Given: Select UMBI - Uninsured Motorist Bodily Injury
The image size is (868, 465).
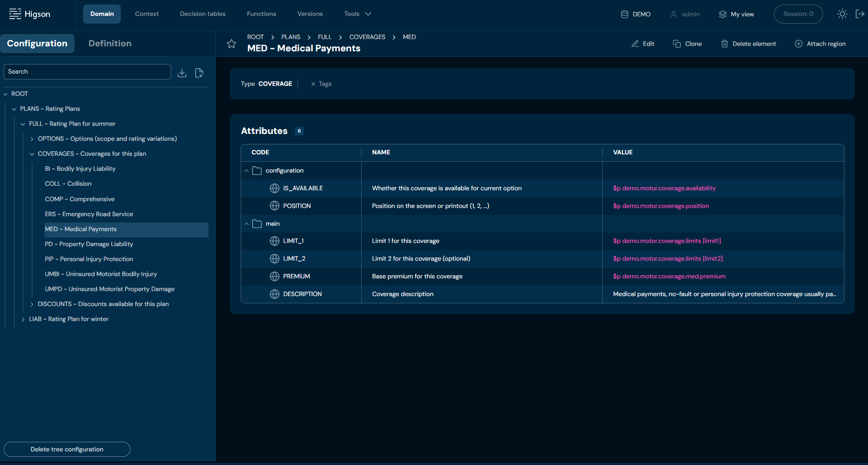Looking at the screenshot, I should click(101, 274).
